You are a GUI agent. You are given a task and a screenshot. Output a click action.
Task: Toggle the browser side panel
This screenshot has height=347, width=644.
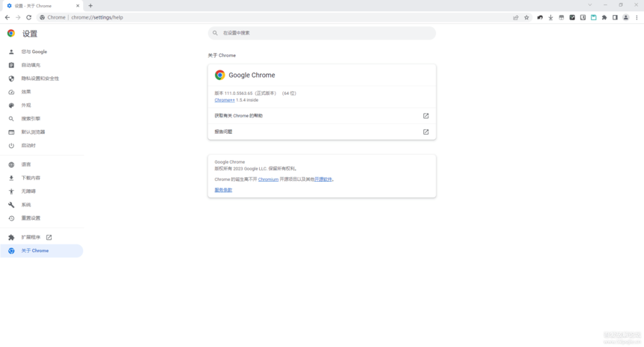(x=615, y=18)
